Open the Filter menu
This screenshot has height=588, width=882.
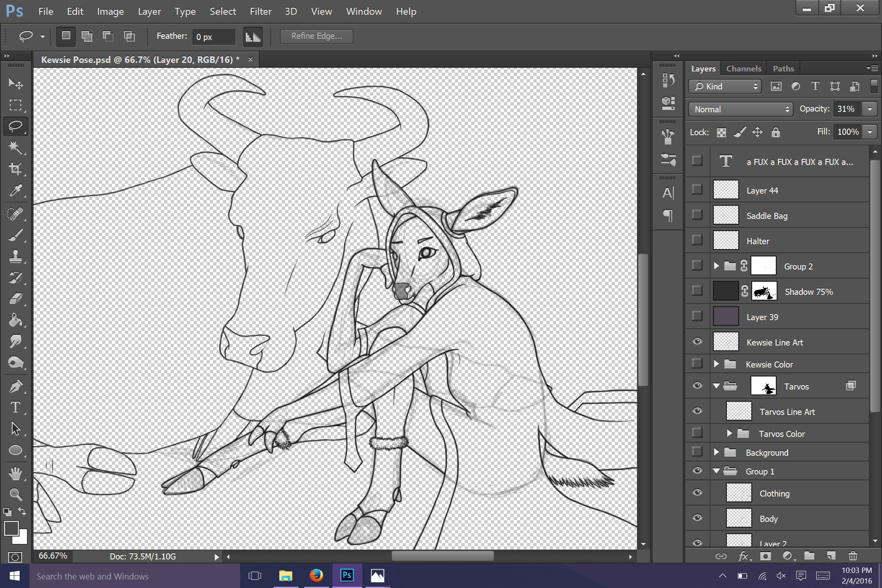coord(261,11)
